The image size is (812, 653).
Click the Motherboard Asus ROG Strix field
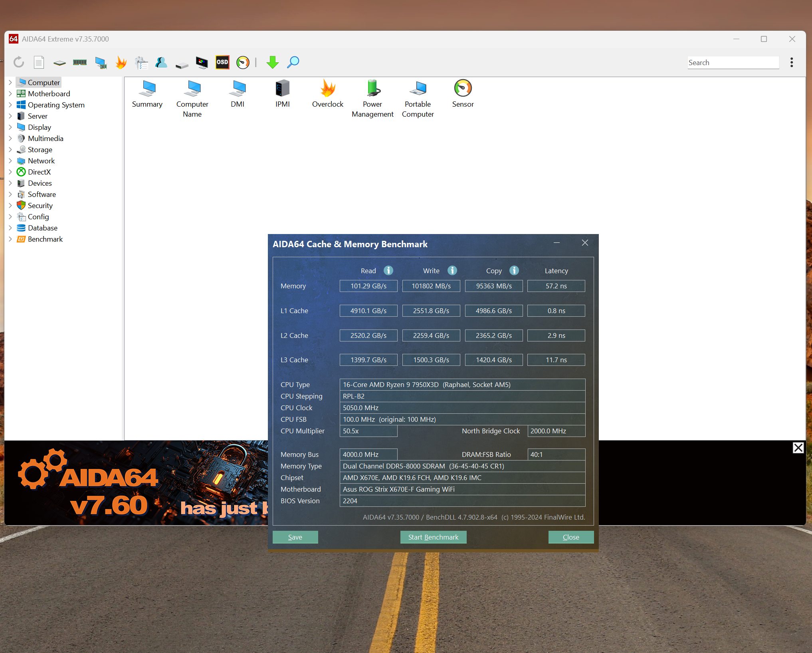coord(462,489)
